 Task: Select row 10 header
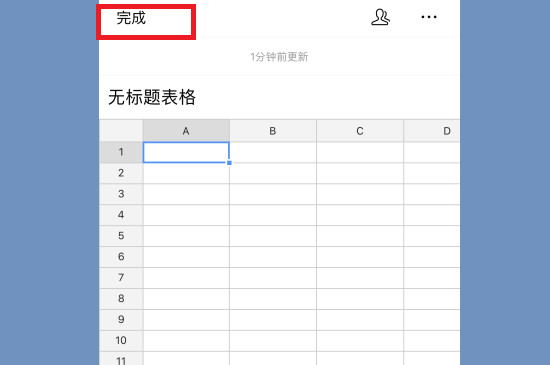click(121, 341)
